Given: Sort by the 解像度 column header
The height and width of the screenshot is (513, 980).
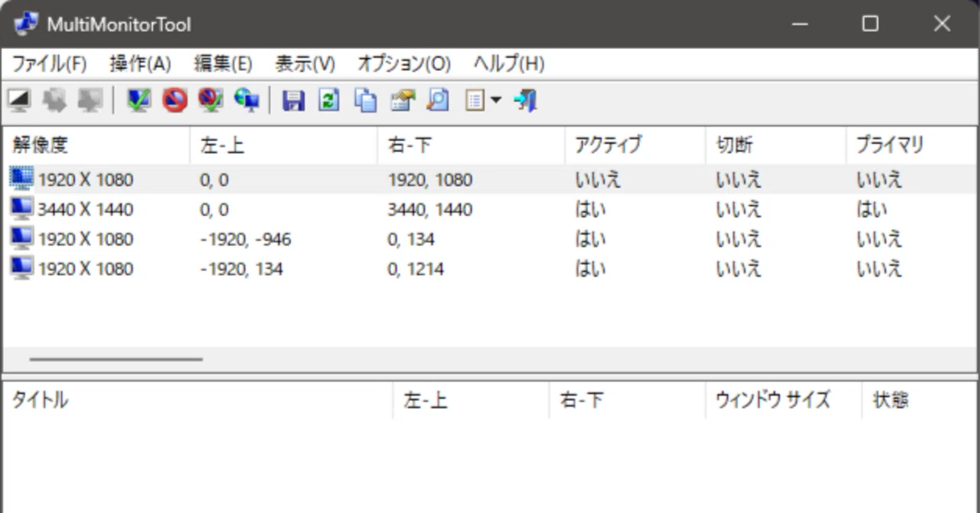Looking at the screenshot, I should (x=96, y=145).
